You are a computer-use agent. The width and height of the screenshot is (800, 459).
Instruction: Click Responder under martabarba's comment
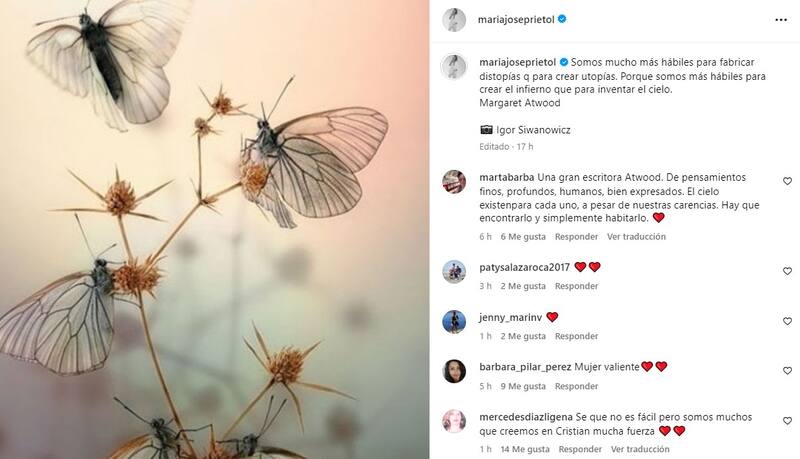[x=577, y=237]
